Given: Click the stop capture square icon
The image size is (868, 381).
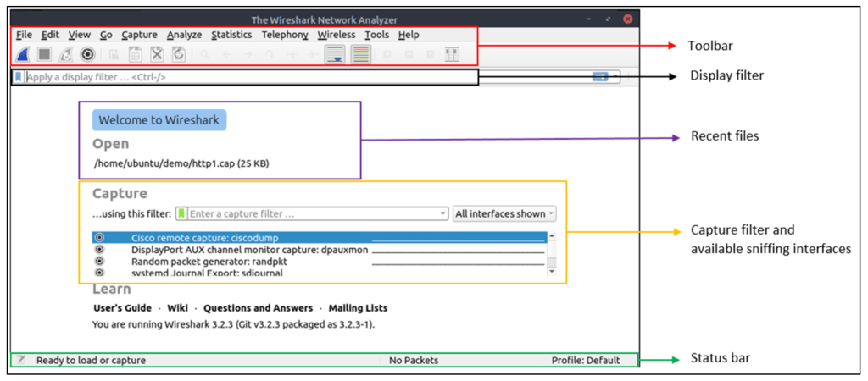Looking at the screenshot, I should 45,54.
